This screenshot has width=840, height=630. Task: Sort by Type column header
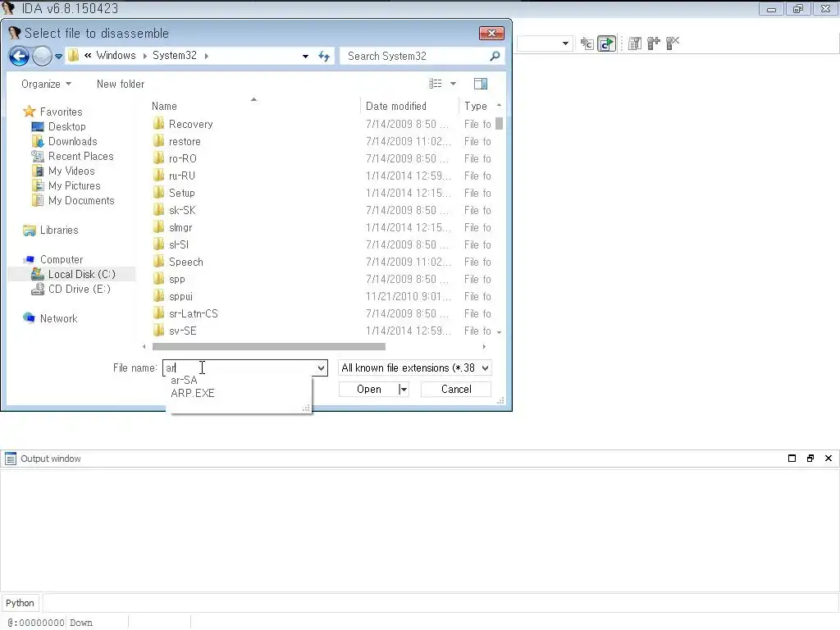pos(476,106)
